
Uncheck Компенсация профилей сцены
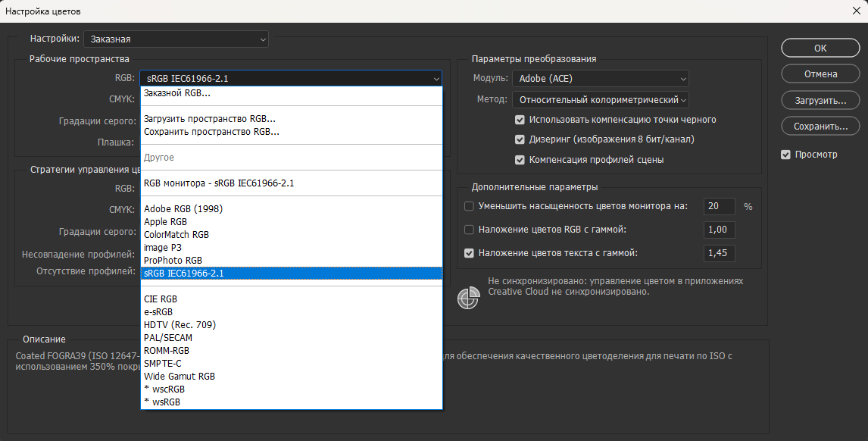point(520,160)
